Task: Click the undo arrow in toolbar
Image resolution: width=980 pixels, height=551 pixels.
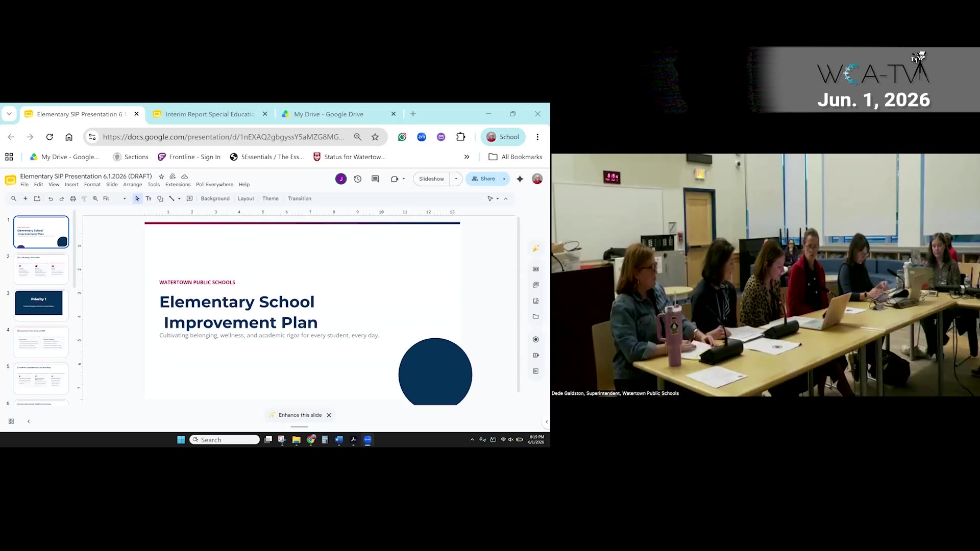Action: (x=51, y=198)
